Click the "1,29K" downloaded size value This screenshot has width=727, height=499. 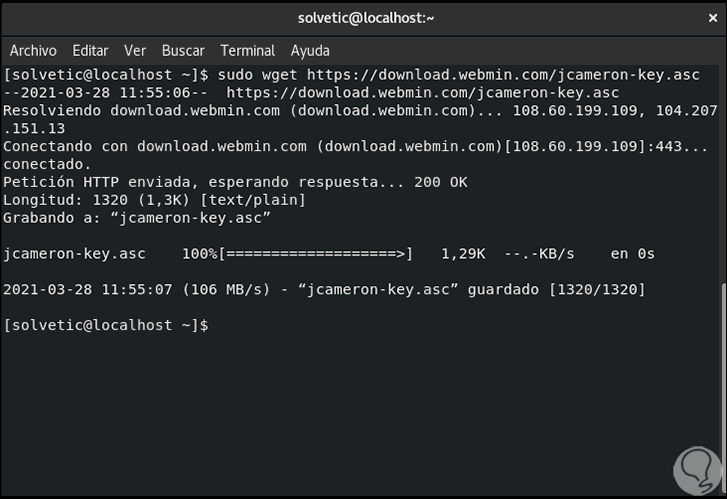pos(463,254)
